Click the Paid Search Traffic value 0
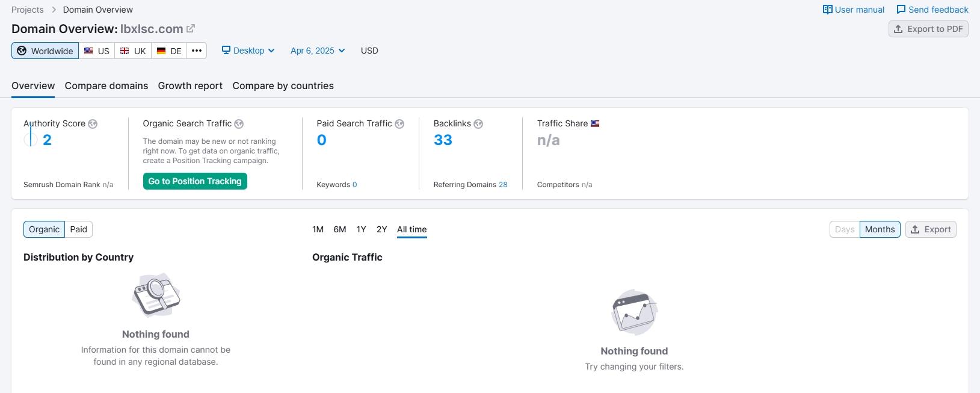This screenshot has height=393, width=980. [322, 140]
